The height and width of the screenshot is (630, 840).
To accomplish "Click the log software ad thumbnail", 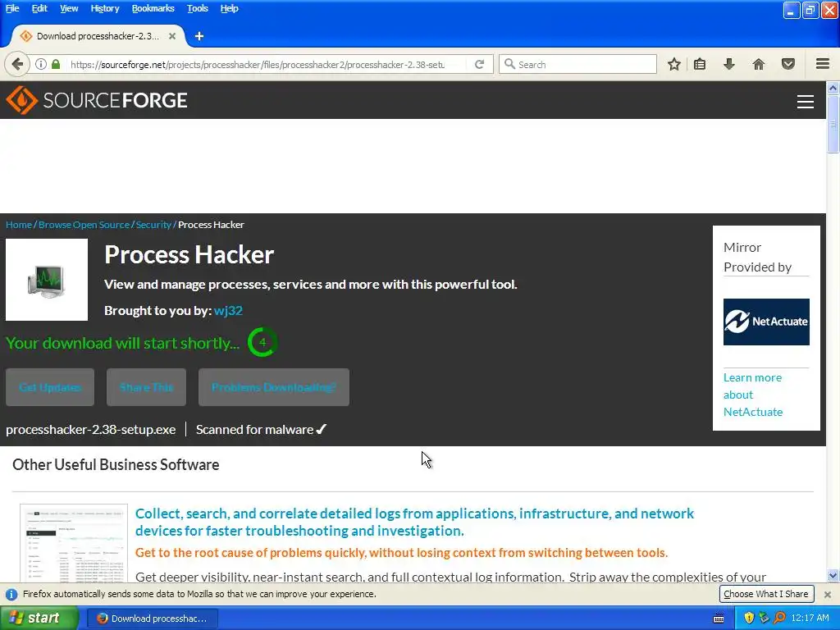I will click(x=74, y=543).
